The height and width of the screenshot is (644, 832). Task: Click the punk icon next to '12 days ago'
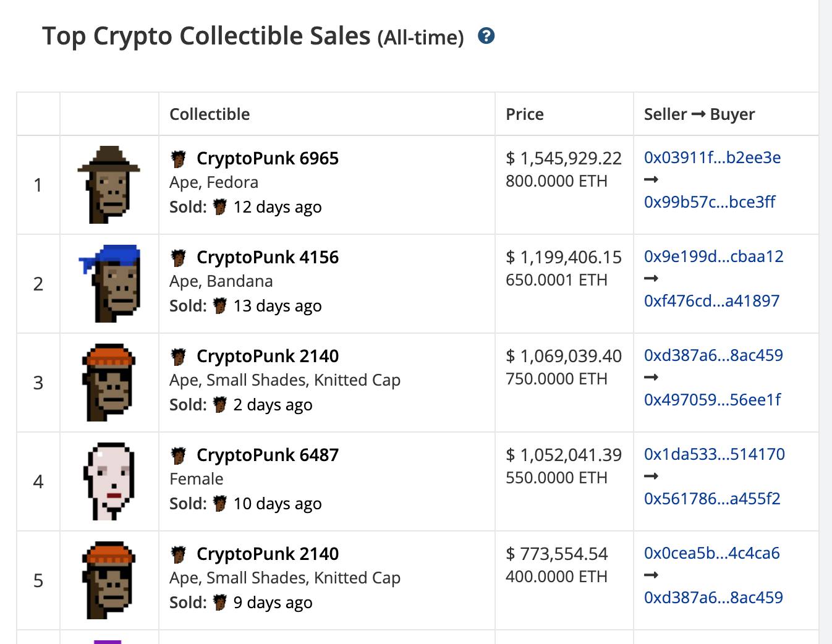pos(220,207)
